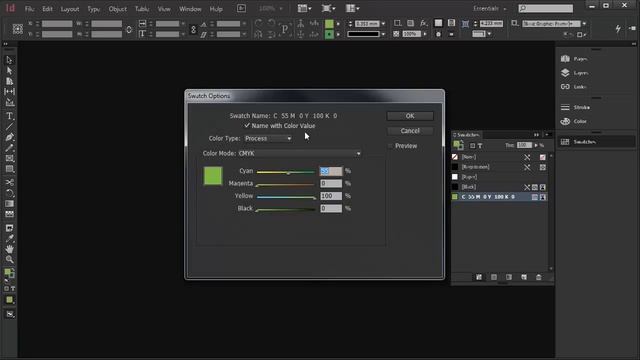Screen dimensions: 640x360
Task: Toggle formatting affects container in Swatches panel
Action: pyautogui.click(x=472, y=146)
